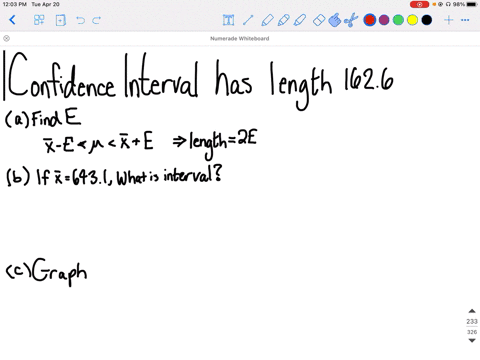Image resolution: width=480 pixels, height=360 pixels.
Task: Select the text box tool
Action: 228,20
